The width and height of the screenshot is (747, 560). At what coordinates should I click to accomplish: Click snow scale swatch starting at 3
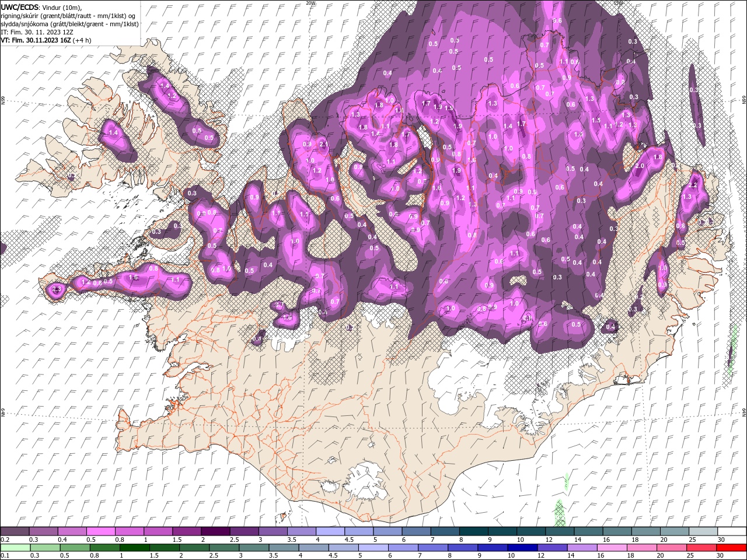point(273,531)
